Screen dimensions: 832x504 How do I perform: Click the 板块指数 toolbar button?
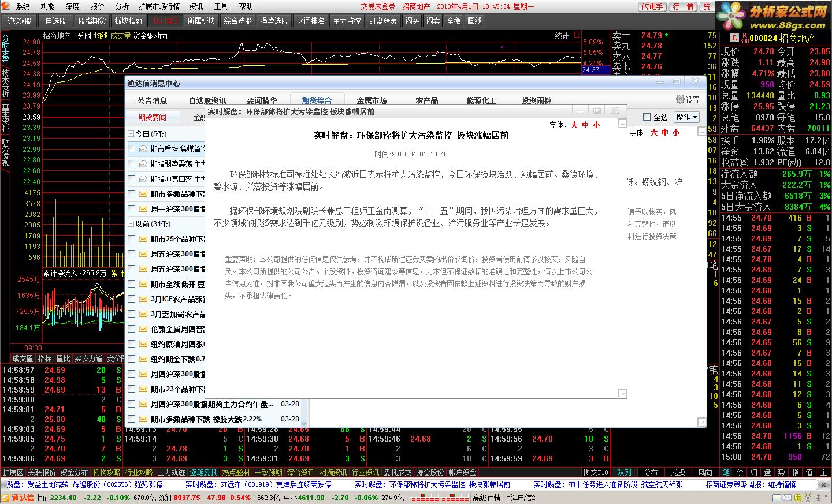tap(128, 21)
